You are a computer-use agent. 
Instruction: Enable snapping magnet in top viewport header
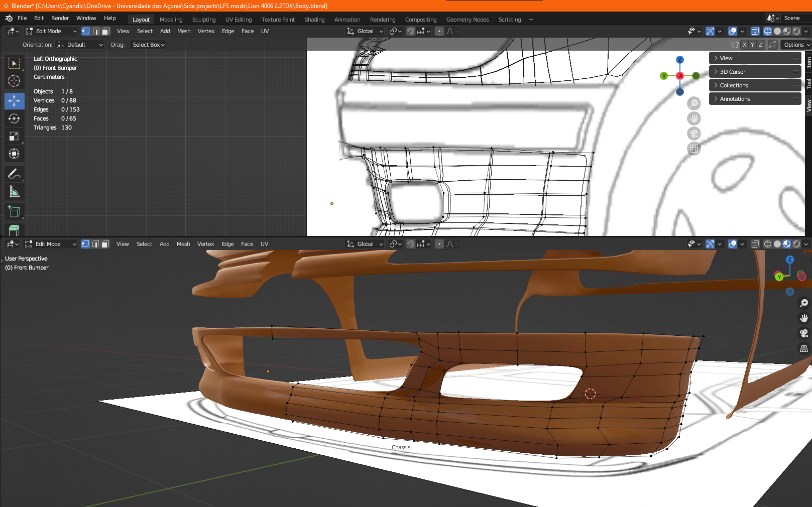[x=411, y=31]
